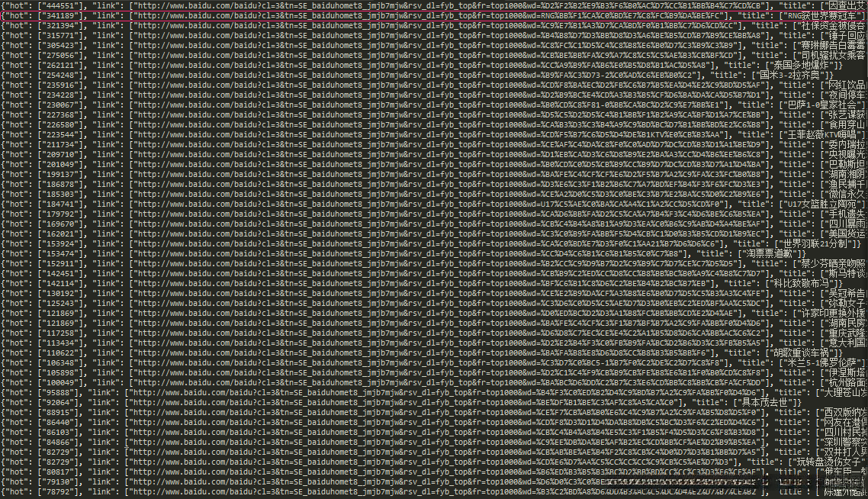Screen dimensions: 868x499
Task: Click the hot value "130192"
Action: click(x=61, y=294)
